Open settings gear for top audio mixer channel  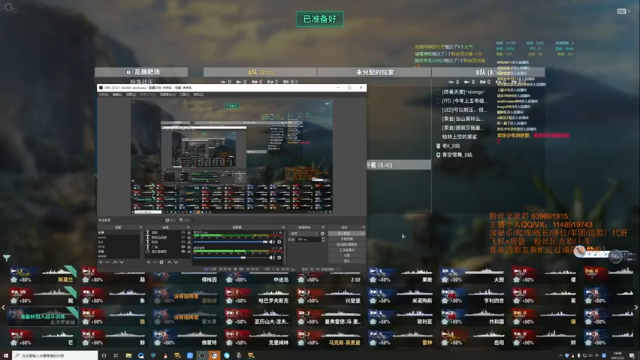click(x=279, y=242)
